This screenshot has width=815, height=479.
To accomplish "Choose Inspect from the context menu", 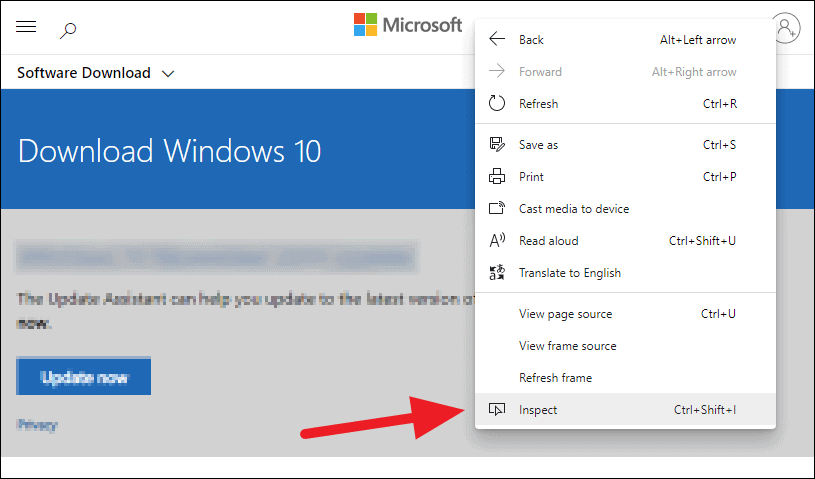I will 625,410.
